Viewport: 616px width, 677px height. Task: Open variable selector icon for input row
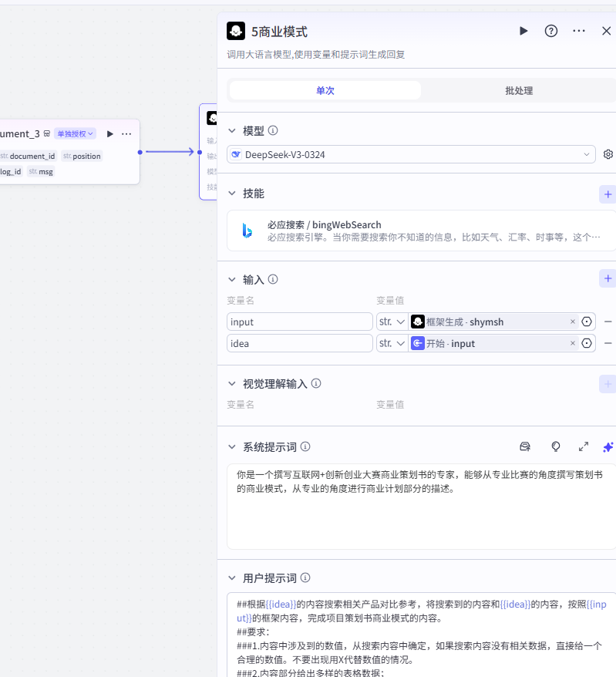click(x=587, y=322)
